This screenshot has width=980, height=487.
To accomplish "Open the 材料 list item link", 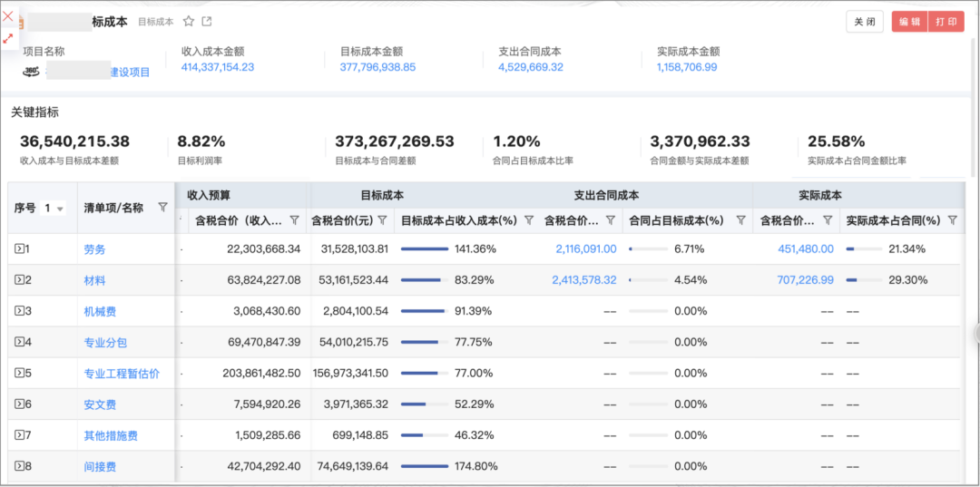I will [94, 280].
